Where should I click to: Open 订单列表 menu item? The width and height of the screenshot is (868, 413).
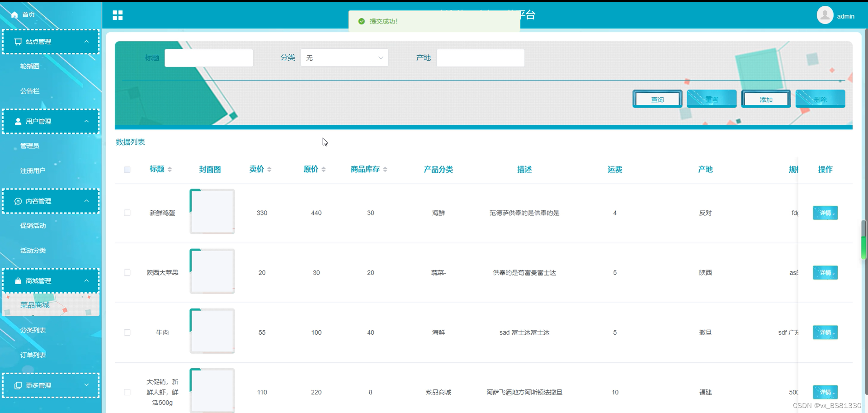pyautogui.click(x=33, y=355)
